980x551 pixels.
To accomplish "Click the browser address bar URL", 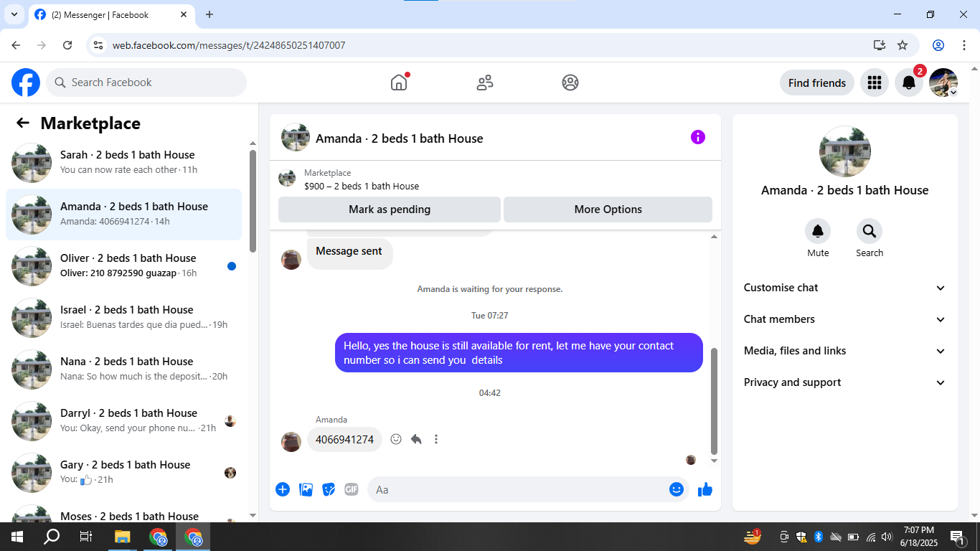I will point(229,45).
